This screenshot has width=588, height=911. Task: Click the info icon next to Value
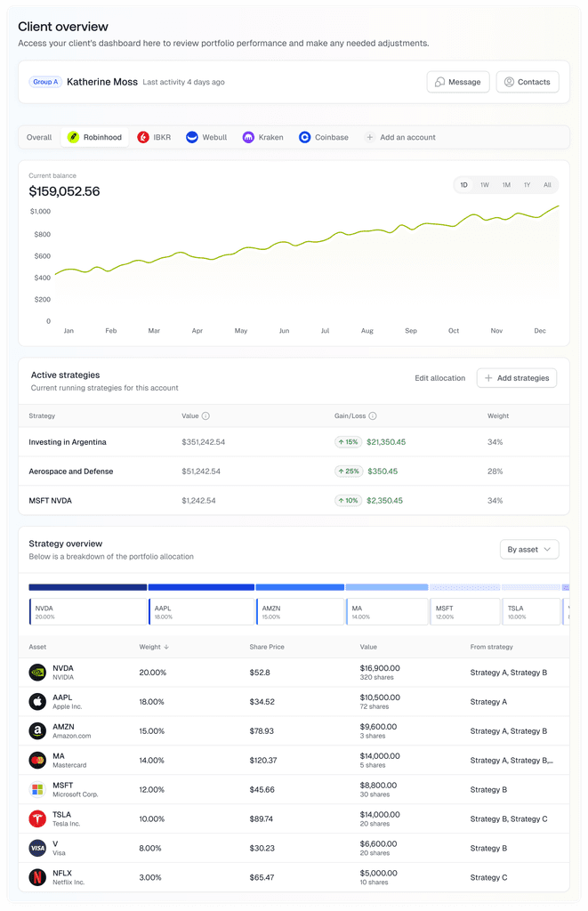tap(205, 416)
